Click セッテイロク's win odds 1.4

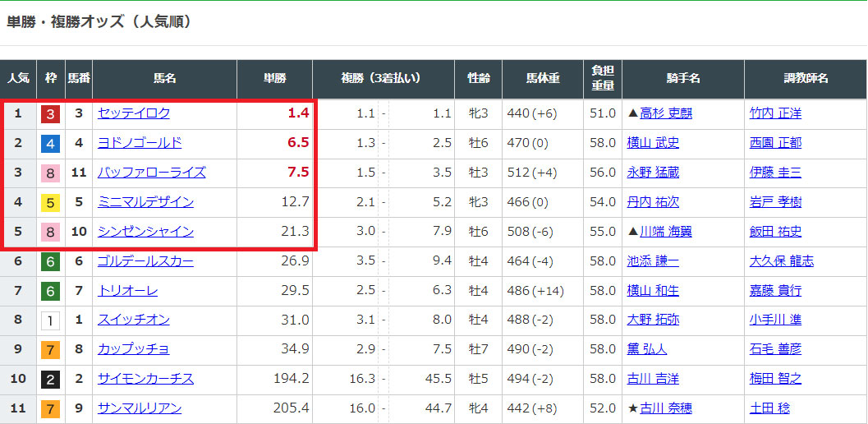click(x=298, y=113)
